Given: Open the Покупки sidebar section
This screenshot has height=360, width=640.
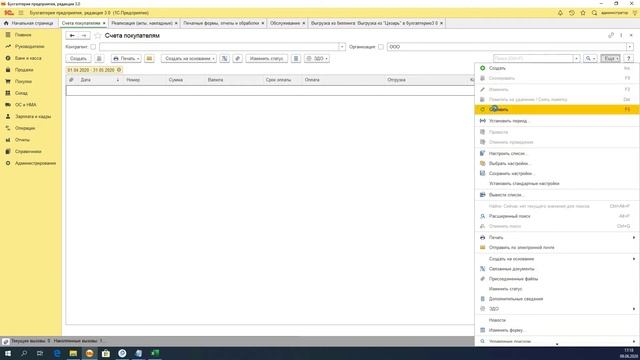Looking at the screenshot, I should pos(23,82).
